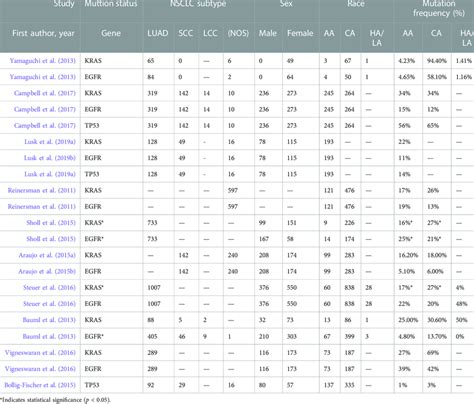
Task: Follow the Vigneswaran et al. (2016) KRAS link
Action: pyautogui.click(x=40, y=353)
